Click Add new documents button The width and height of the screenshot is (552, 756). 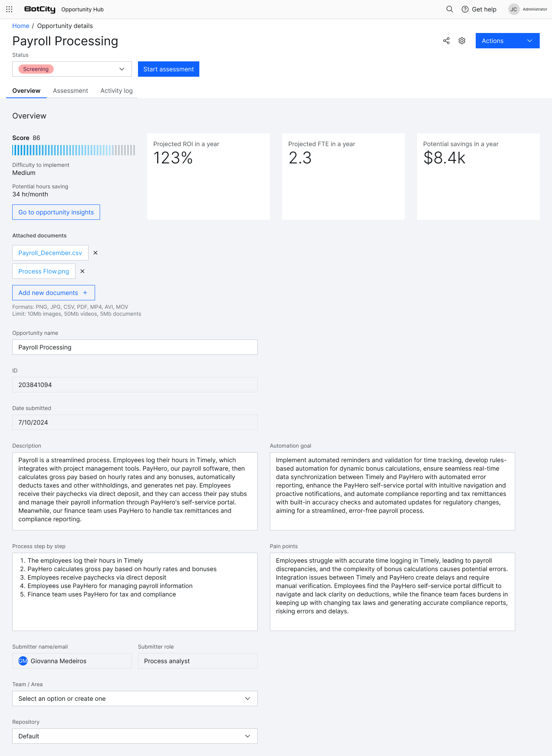coord(53,293)
